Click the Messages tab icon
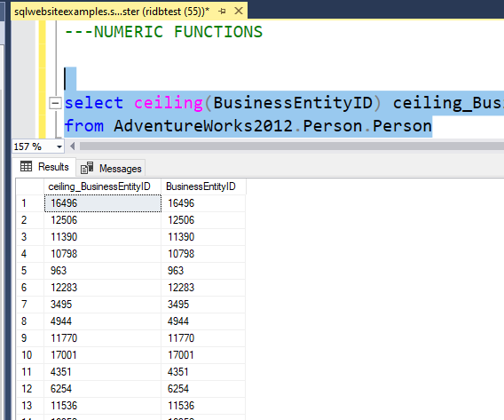This screenshot has width=504, height=420. pos(87,168)
